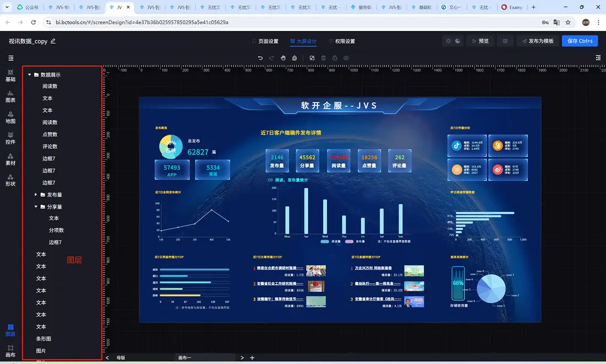Click the delete trash icon in toolbar
Image resolution: width=606 pixels, height=364 pixels.
(x=323, y=58)
